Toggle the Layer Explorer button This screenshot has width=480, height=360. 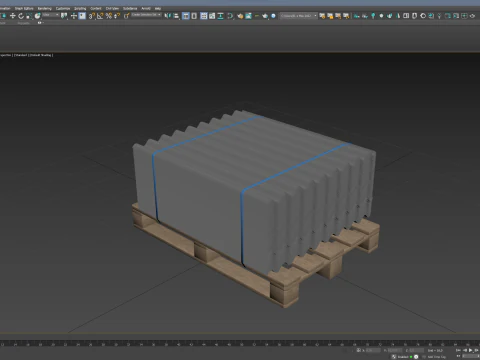click(x=194, y=16)
